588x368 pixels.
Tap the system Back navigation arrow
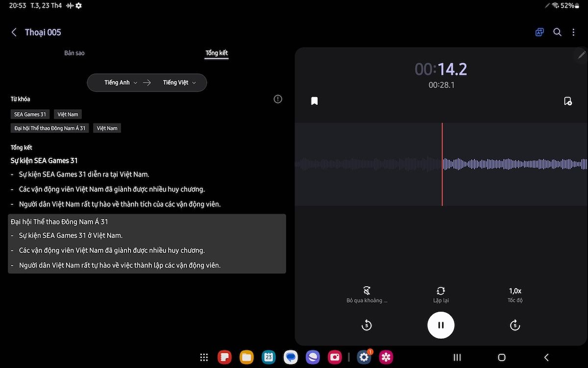click(546, 357)
